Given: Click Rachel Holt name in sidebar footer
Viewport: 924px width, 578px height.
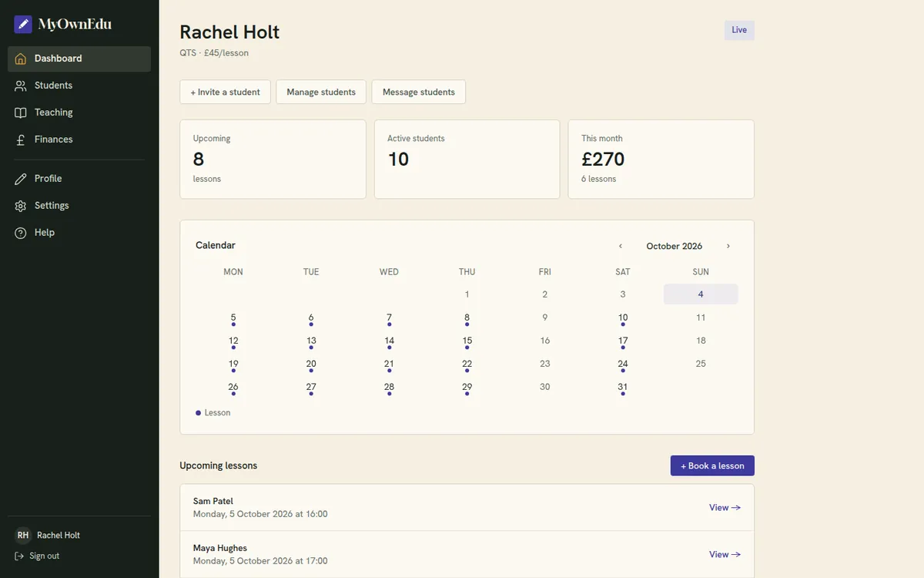Looking at the screenshot, I should tap(59, 535).
